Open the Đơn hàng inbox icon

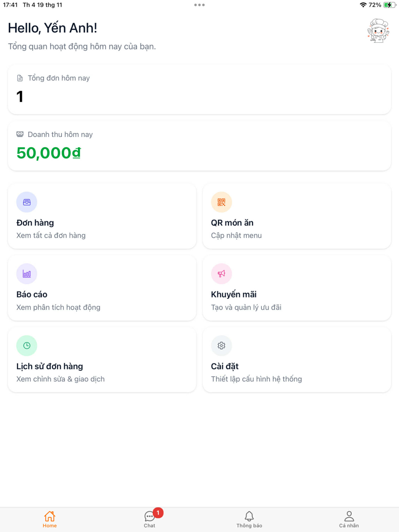coord(27,202)
